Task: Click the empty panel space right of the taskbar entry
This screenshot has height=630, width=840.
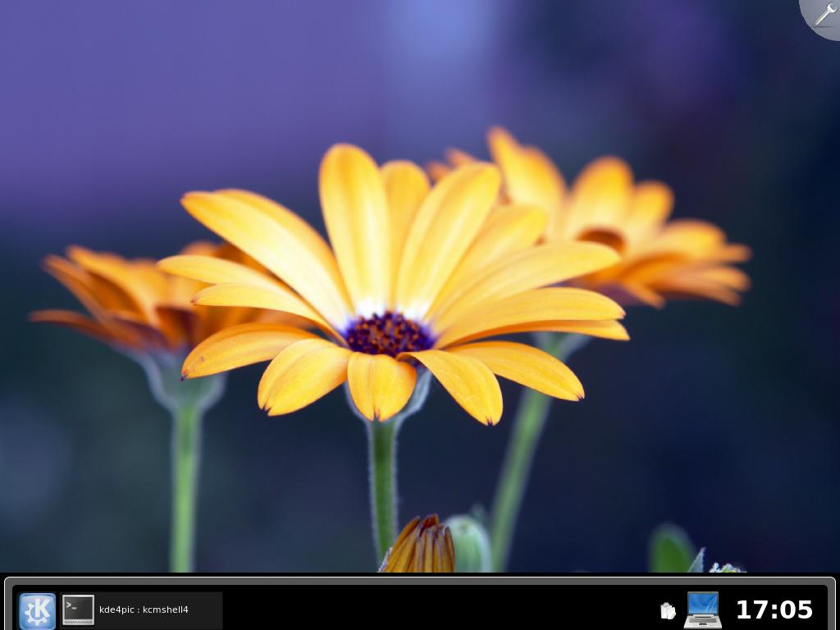Action: point(410,610)
